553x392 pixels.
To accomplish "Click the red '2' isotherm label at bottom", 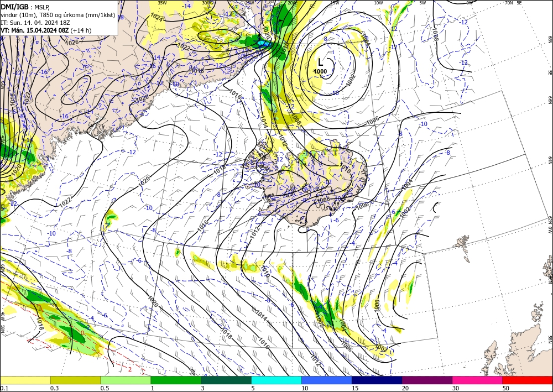I will (x=130, y=369).
